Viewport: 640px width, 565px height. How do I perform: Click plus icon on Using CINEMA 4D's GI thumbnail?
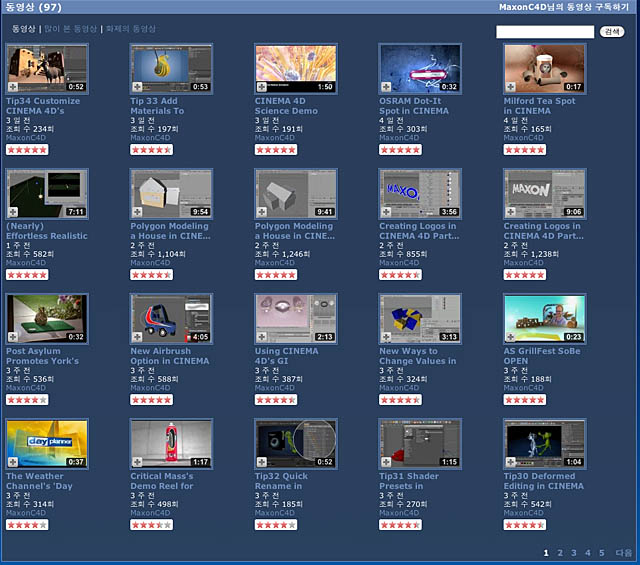262,337
